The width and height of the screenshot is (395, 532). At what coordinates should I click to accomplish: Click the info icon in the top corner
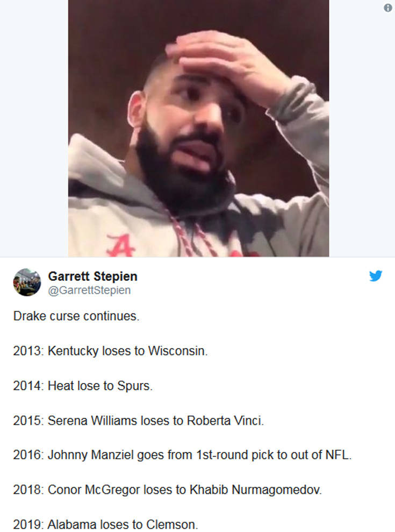(x=388, y=8)
